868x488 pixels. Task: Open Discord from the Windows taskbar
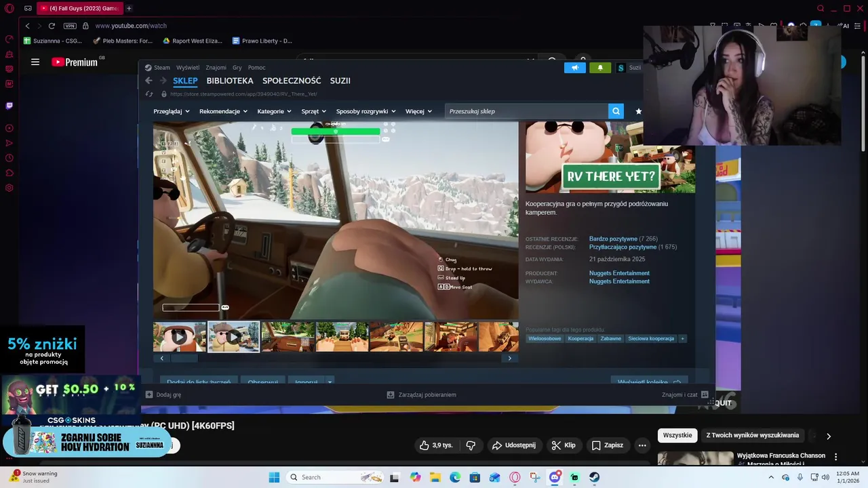coord(555,477)
